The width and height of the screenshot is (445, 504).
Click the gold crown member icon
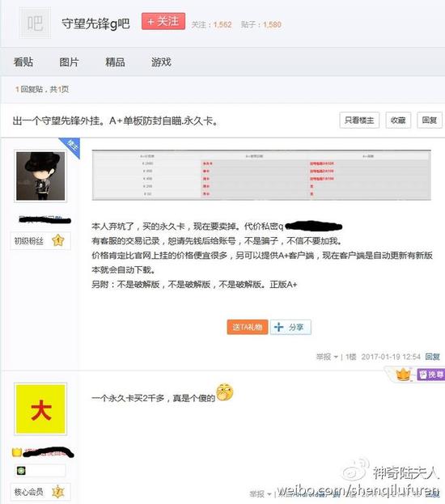pos(17,452)
